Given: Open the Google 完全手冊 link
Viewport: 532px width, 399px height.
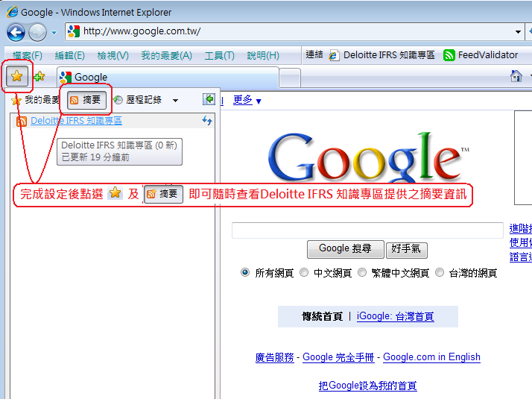Looking at the screenshot, I should coord(338,357).
